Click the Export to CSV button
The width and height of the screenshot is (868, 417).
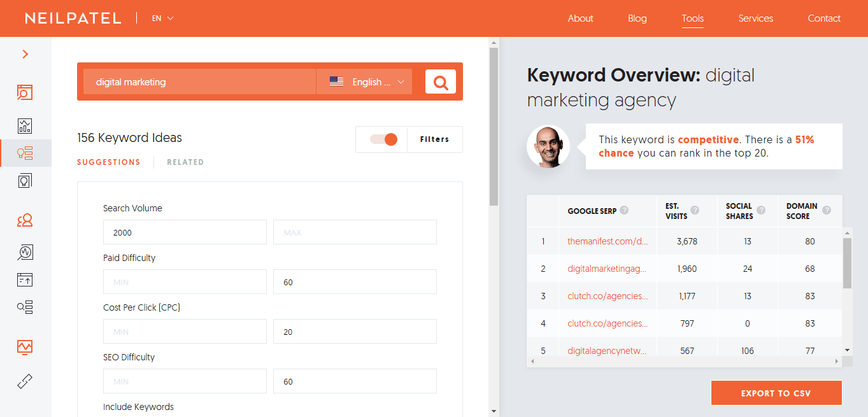pyautogui.click(x=776, y=393)
